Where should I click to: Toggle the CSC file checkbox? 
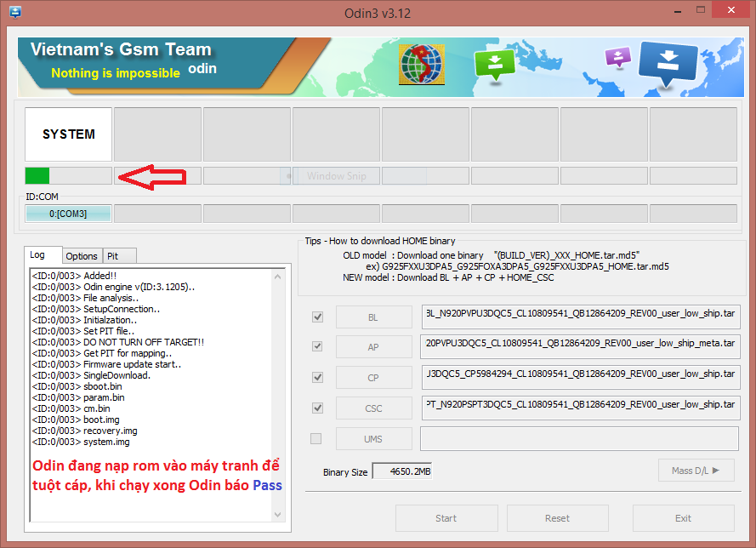(317, 408)
